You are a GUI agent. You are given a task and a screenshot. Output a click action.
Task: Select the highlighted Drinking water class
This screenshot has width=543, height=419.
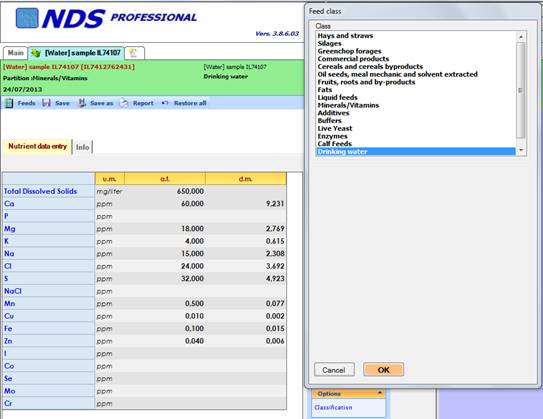[x=416, y=151]
